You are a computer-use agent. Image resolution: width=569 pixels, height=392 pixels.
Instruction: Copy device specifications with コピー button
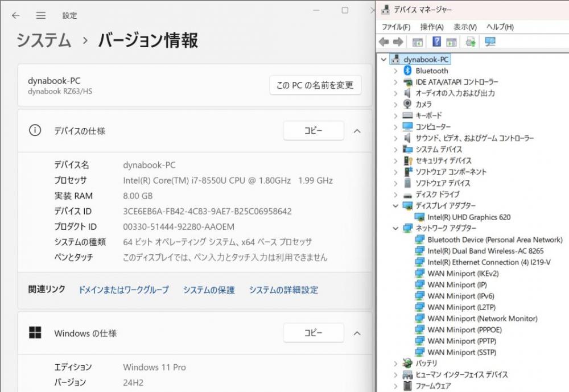tap(314, 130)
